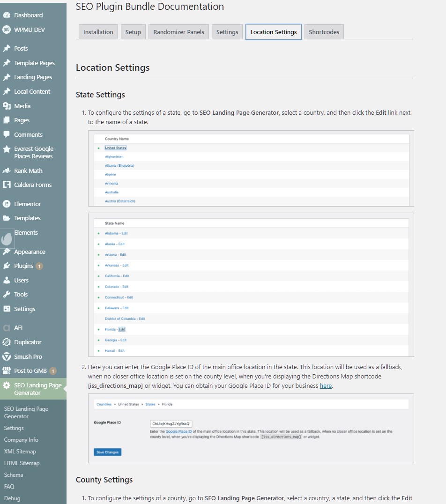The width and height of the screenshot is (446, 504).
Task: Click the Elementor circle icon
Action: (7, 204)
